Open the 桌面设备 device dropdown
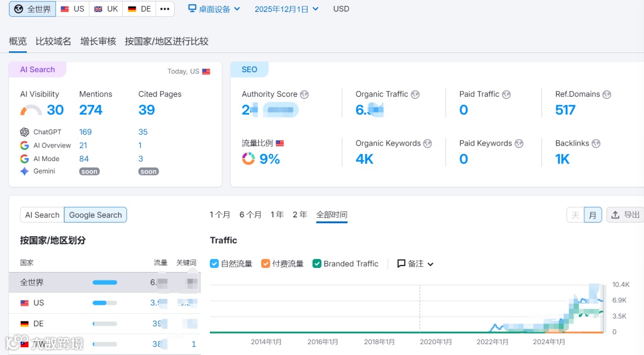This screenshot has height=355, width=644. pyautogui.click(x=214, y=9)
